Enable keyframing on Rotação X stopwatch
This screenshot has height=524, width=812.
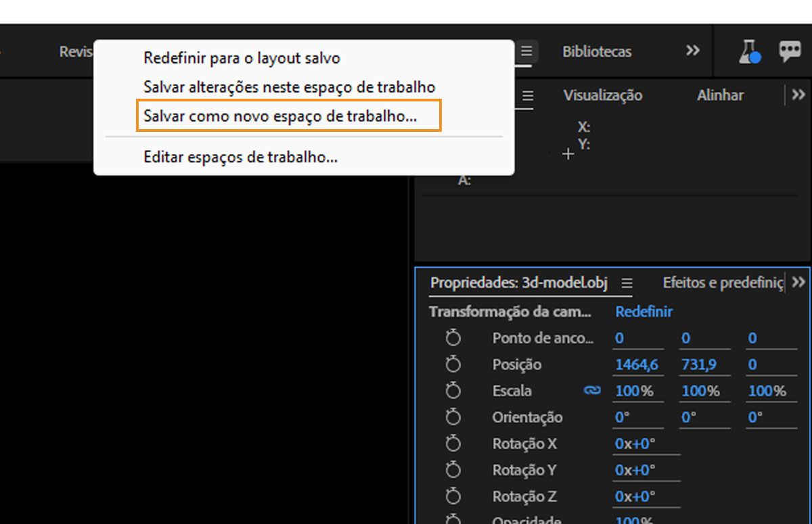453,444
